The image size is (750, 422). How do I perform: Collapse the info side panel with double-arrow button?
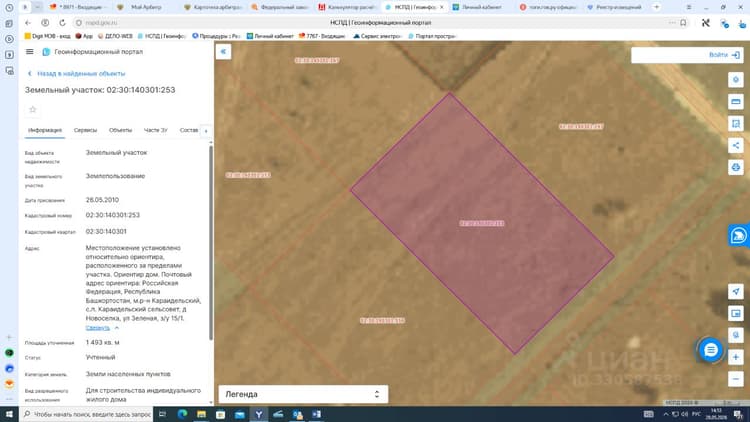(223, 51)
